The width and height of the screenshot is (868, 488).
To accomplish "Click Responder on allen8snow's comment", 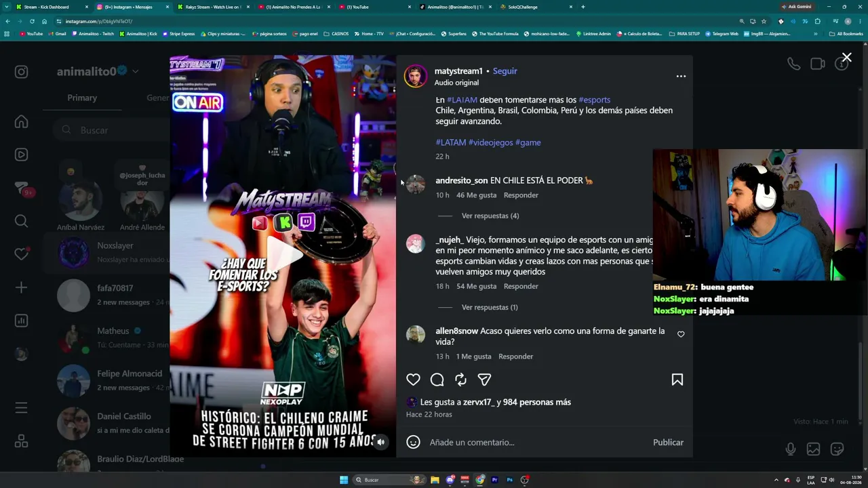I will tap(515, 357).
